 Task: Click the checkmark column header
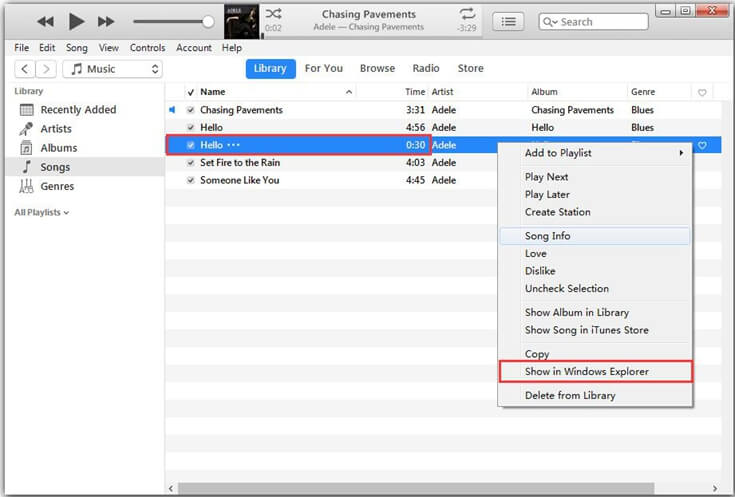pos(190,92)
